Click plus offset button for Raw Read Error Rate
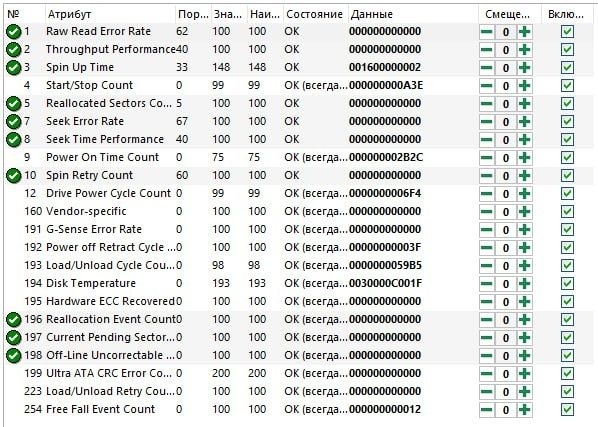Viewport: 598px width, 427px height. point(524,32)
